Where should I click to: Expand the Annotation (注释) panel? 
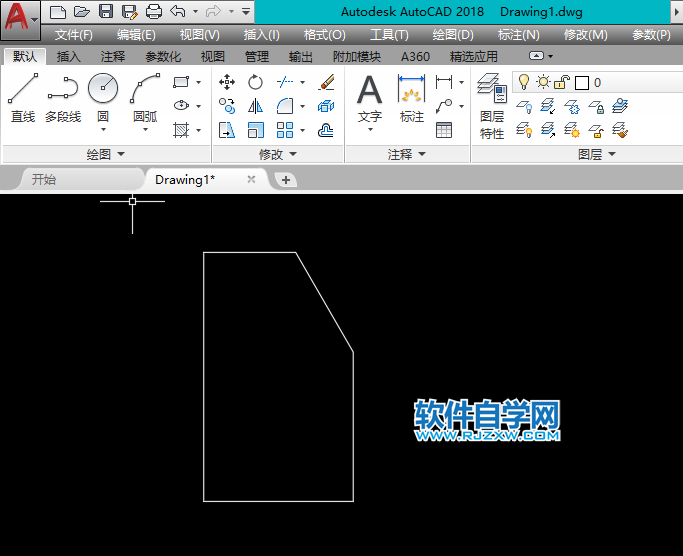[x=407, y=154]
